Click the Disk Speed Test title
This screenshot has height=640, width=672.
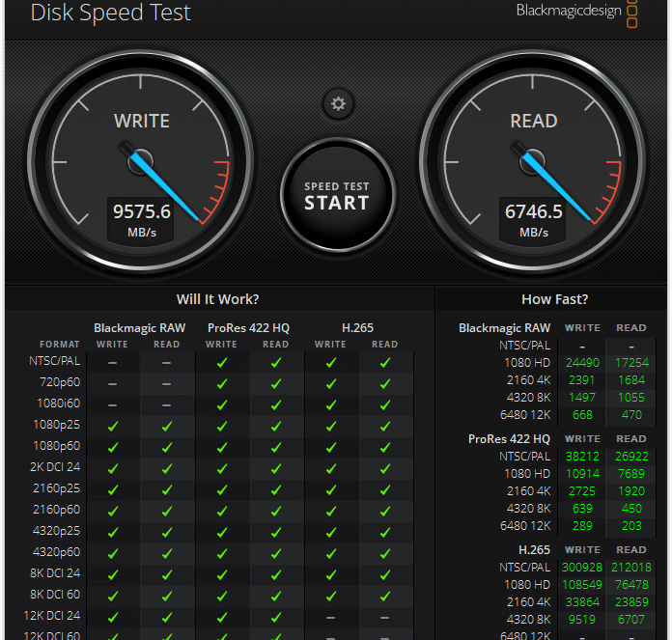tap(111, 12)
